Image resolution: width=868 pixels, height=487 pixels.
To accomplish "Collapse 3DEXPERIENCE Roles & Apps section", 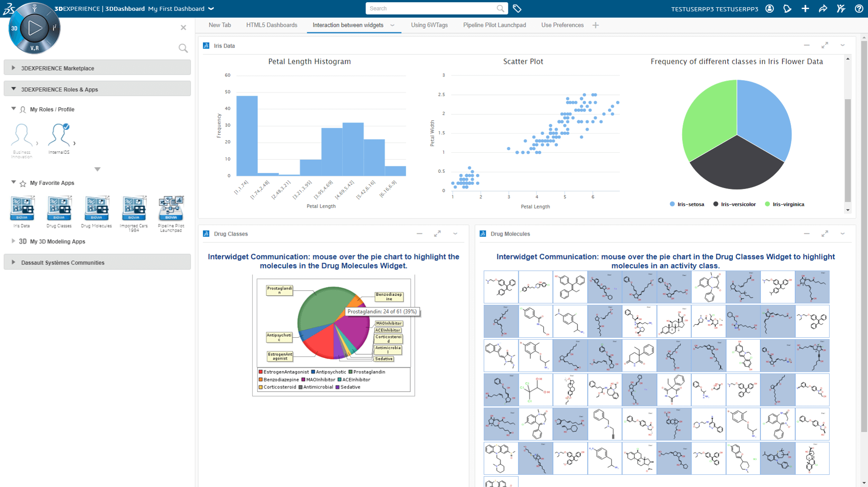I will (x=97, y=89).
